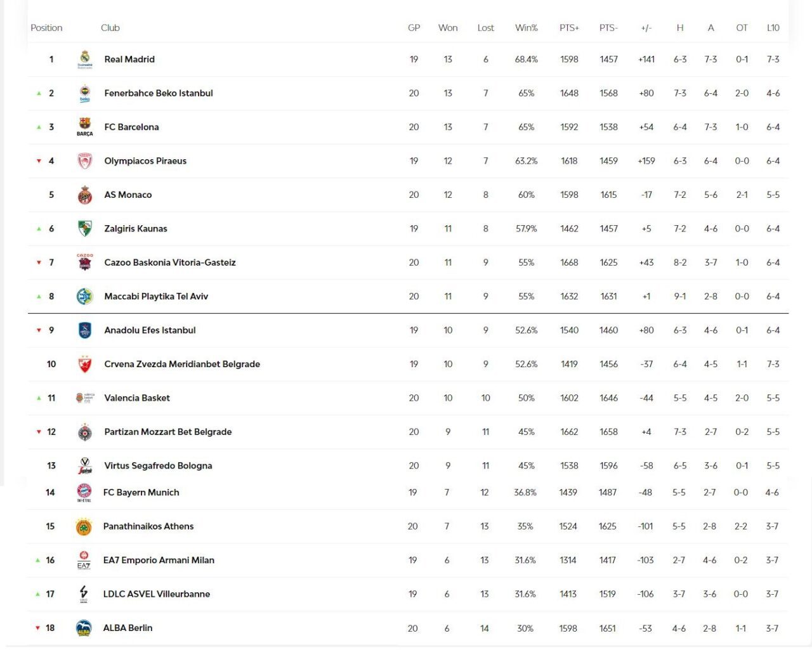The width and height of the screenshot is (812, 669).
Task: Open the Valencia Basket club link
Action: click(x=137, y=398)
